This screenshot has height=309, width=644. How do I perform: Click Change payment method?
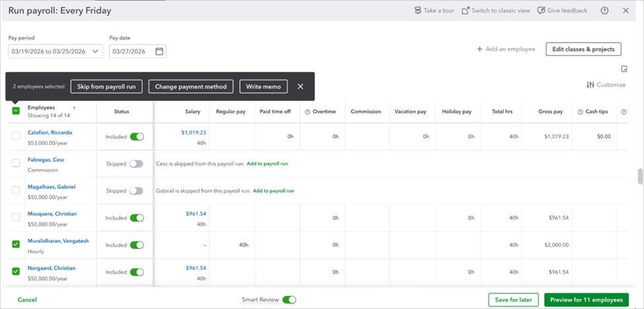192,86
